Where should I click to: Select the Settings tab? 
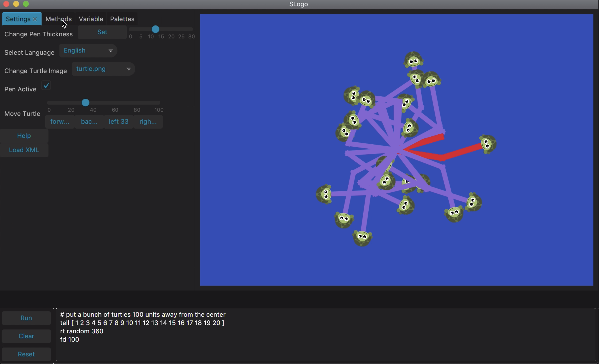point(18,19)
